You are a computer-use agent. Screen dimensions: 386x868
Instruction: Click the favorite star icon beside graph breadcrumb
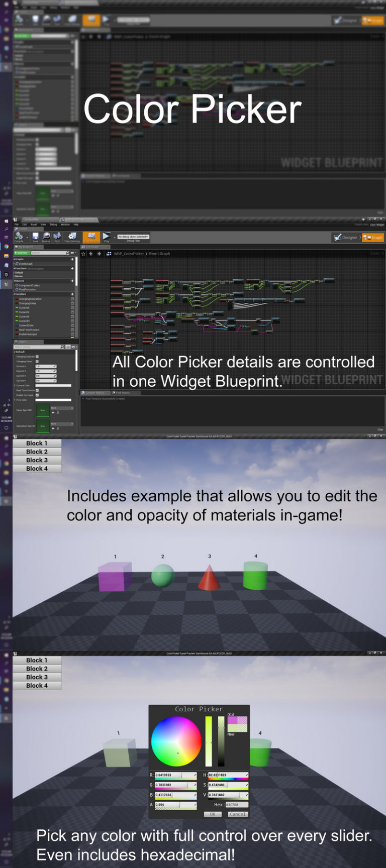(83, 254)
